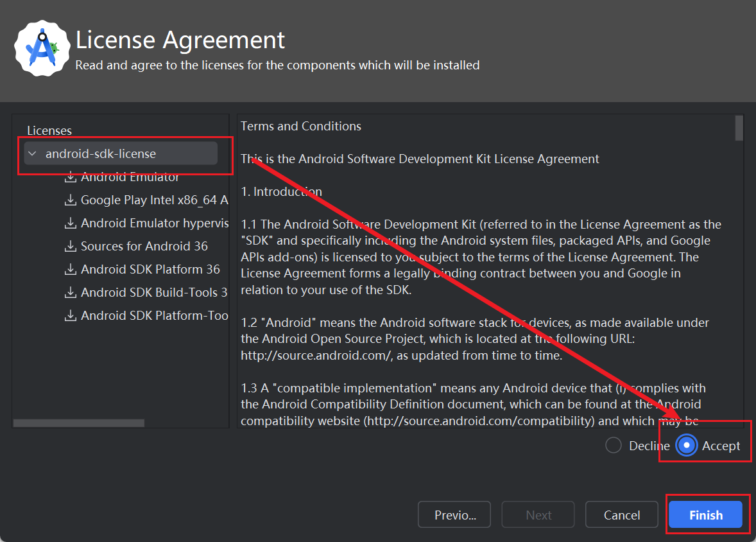
Task: Select Android Emulator hypervisor row
Action: [146, 223]
